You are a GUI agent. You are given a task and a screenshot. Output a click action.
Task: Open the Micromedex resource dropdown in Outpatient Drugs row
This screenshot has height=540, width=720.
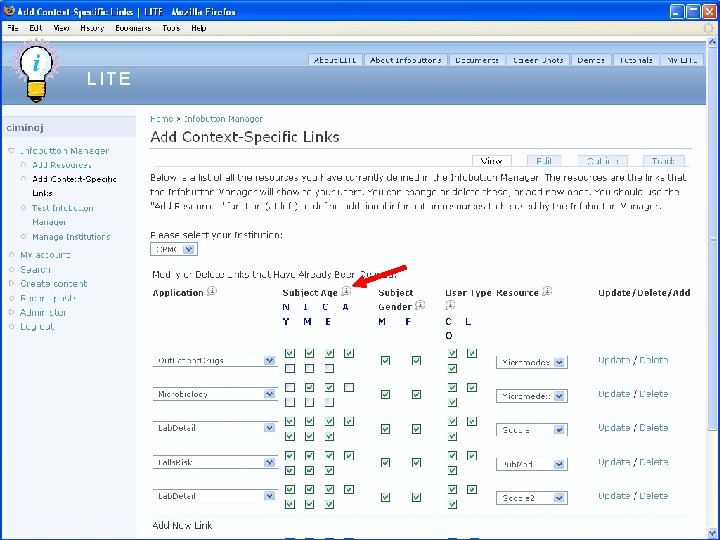point(532,362)
